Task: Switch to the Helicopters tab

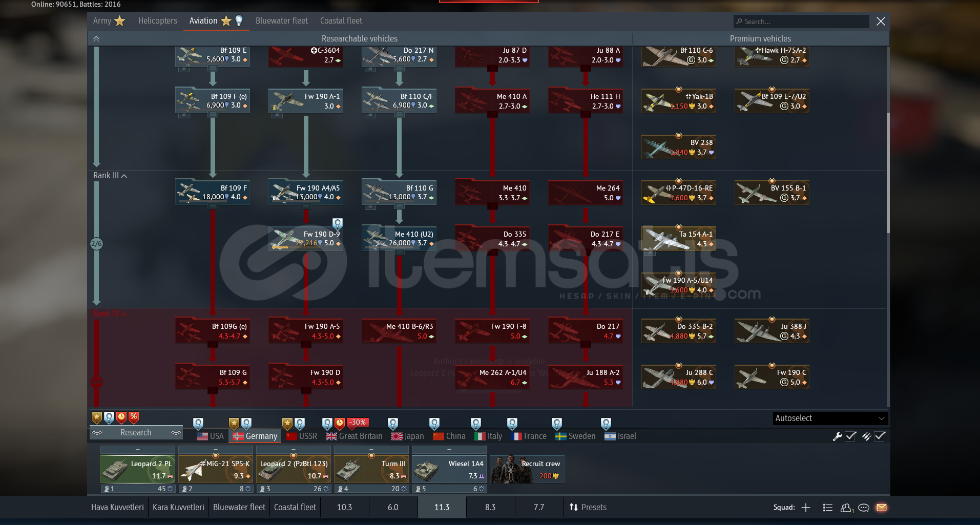Action: (158, 21)
